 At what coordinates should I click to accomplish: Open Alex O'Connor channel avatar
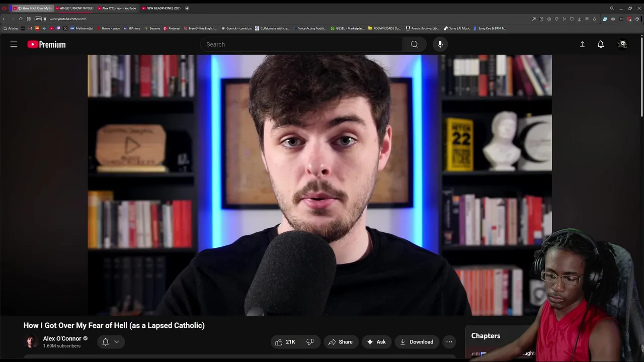(x=31, y=342)
